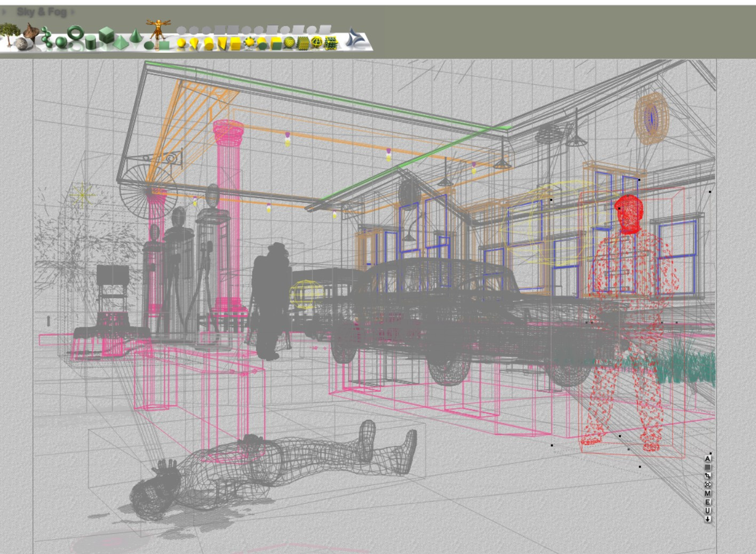
Task: Add a green cone primitive
Action: (136, 36)
